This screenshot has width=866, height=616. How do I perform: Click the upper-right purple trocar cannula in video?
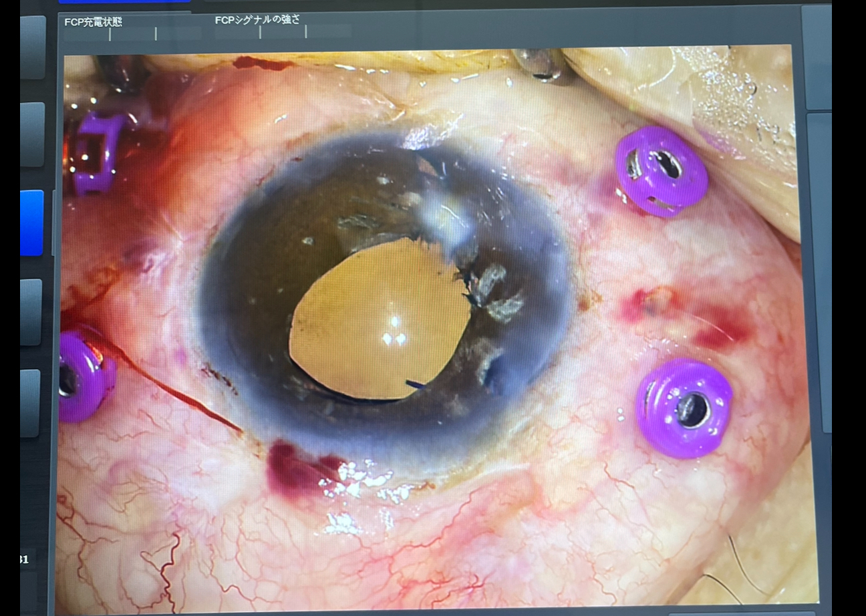point(660,170)
